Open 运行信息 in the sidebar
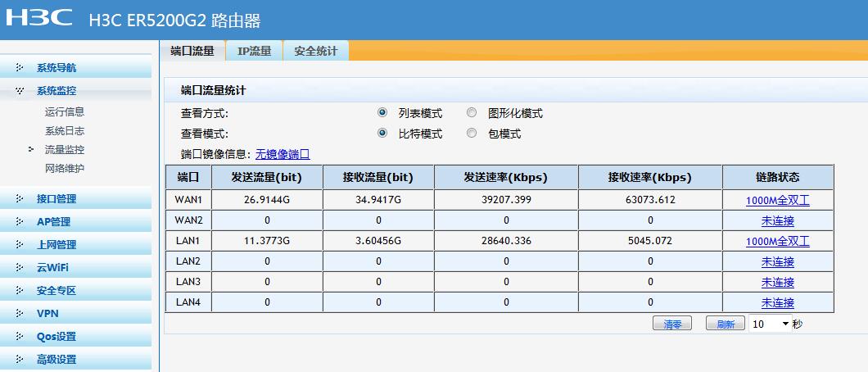 point(65,111)
